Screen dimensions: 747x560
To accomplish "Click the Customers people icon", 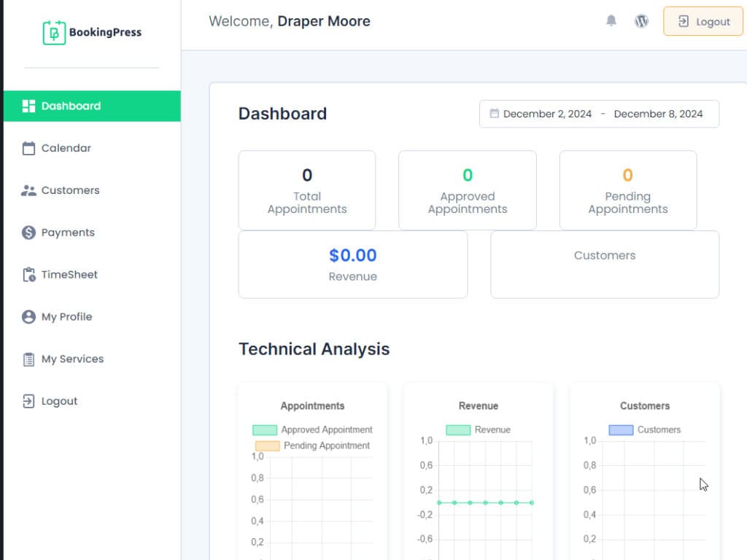I will 28,190.
